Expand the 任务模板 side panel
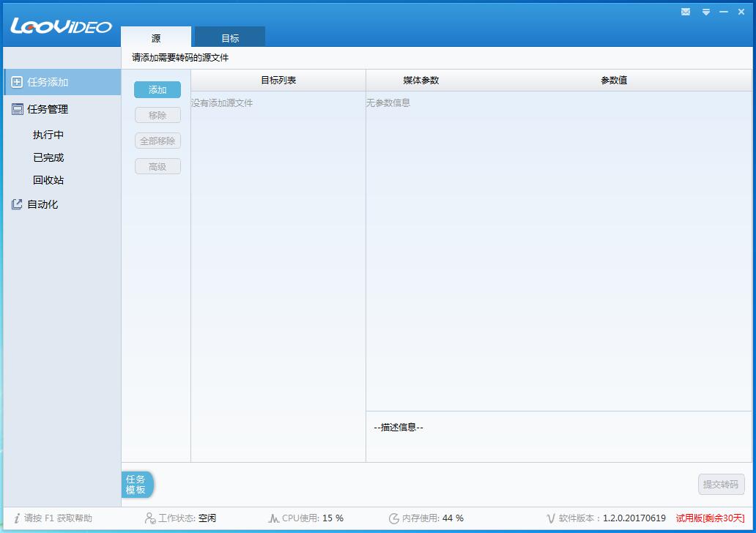Screen dimensions: 756x533 [x=136, y=485]
